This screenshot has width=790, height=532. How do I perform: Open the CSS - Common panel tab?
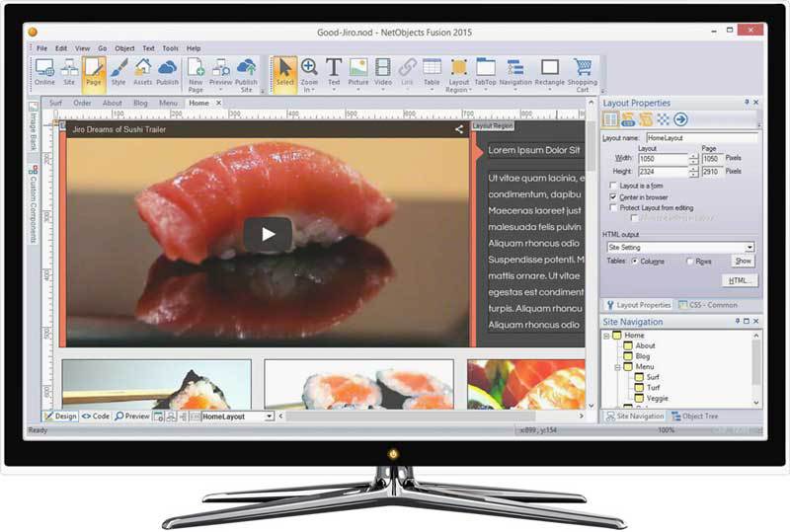(708, 305)
